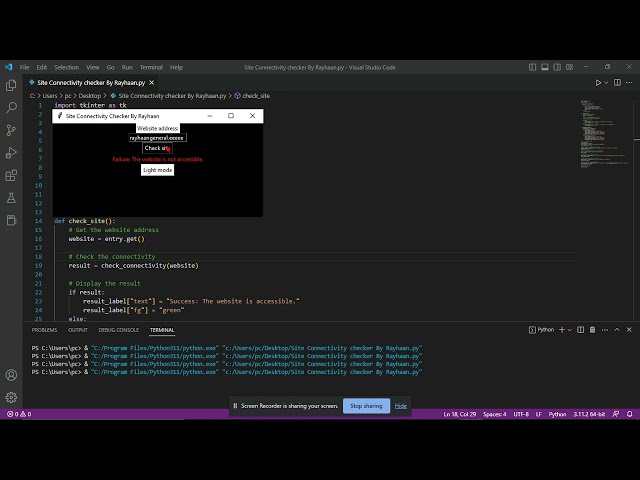Image resolution: width=640 pixels, height=480 pixels.
Task: Toggle secondary sidebar layout icon
Action: click(x=557, y=67)
